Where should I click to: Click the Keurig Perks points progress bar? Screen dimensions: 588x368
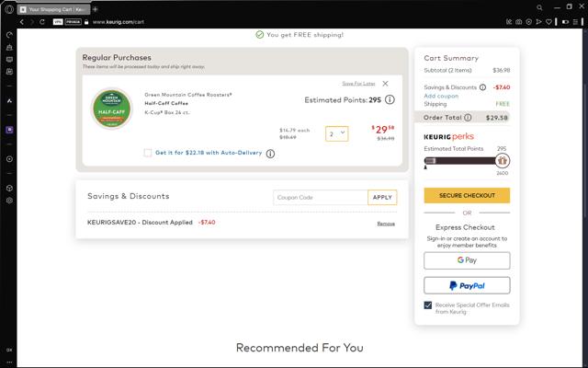point(460,161)
